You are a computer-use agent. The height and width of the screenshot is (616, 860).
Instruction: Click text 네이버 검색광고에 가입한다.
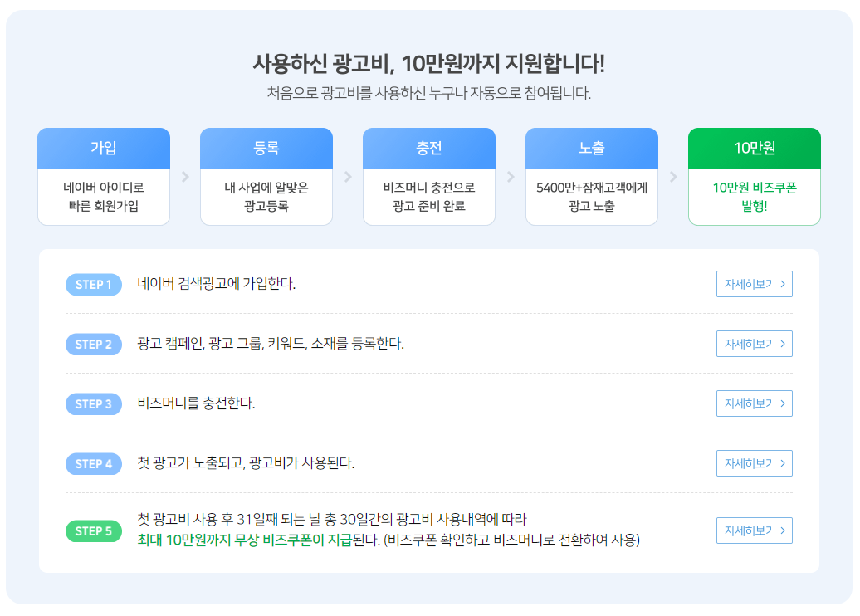click(216, 284)
